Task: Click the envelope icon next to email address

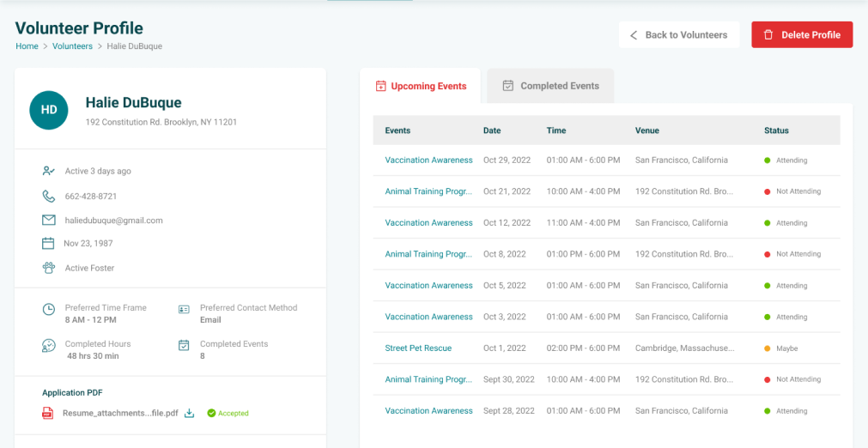Action: pyautogui.click(x=49, y=221)
